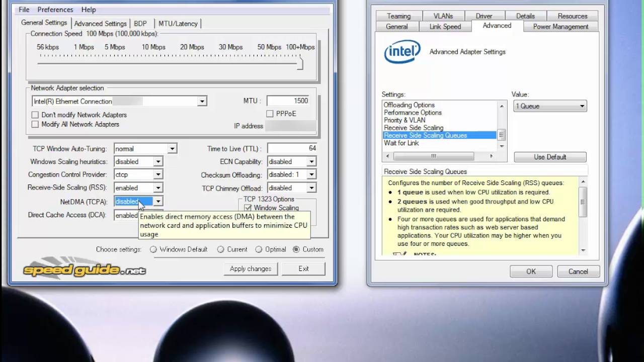Screen dimensions: 644x362
Task: Select the Windows Default radio button
Action: [x=153, y=249]
